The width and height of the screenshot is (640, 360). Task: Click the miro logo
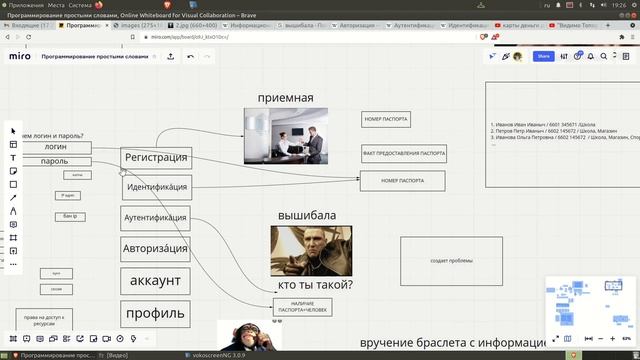click(20, 56)
